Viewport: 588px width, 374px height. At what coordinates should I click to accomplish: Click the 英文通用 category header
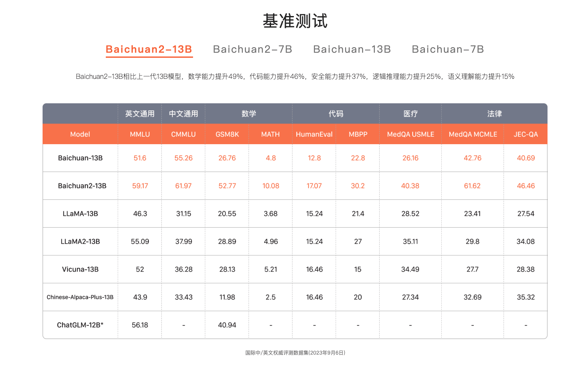pyautogui.click(x=140, y=114)
